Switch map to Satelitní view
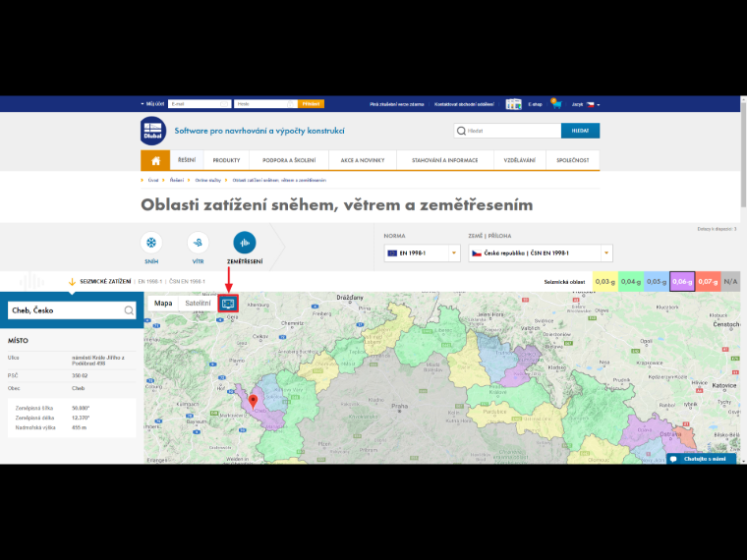Screen dimensions: 747x560 click(198, 304)
